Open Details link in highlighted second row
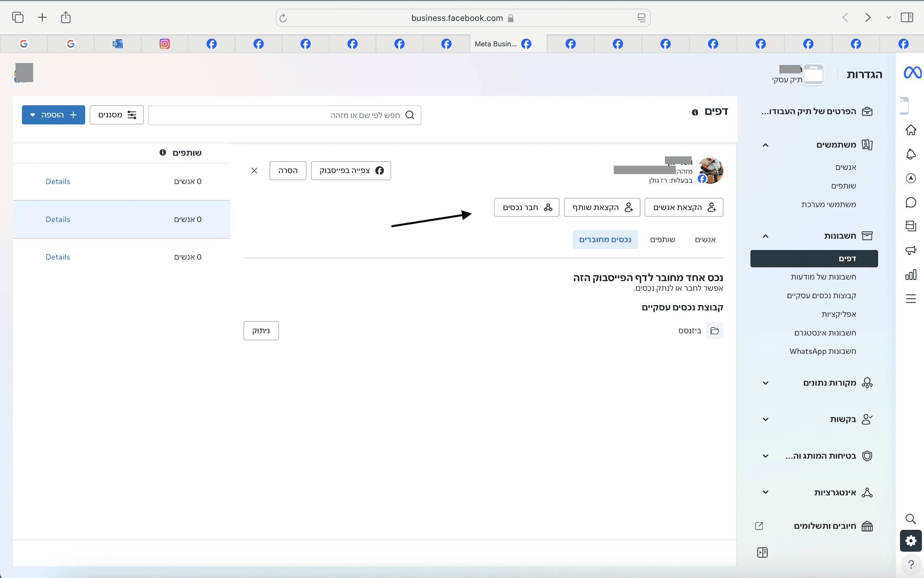The image size is (924, 578). tap(58, 219)
